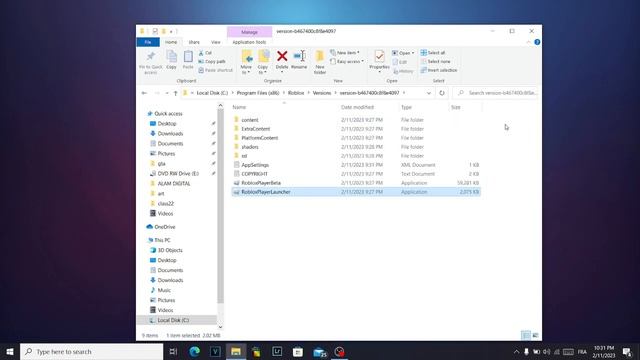
Task: Switch to Details view layout icon
Action: [x=526, y=336]
